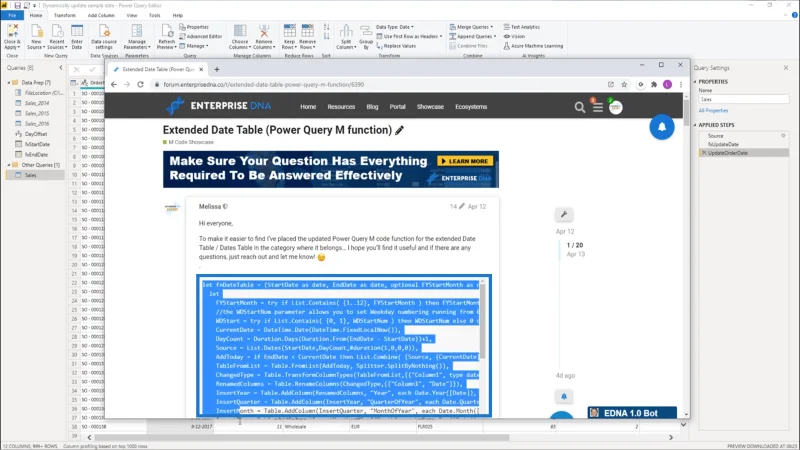Click Showcase in forum navigation
Screen dimensions: 800x450
point(430,107)
